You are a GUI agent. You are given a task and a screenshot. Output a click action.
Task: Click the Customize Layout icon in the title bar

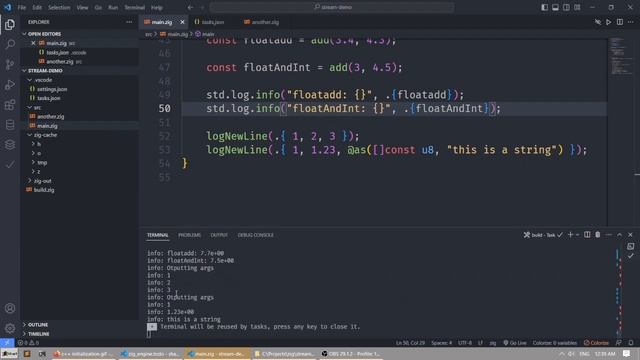tap(577, 7)
